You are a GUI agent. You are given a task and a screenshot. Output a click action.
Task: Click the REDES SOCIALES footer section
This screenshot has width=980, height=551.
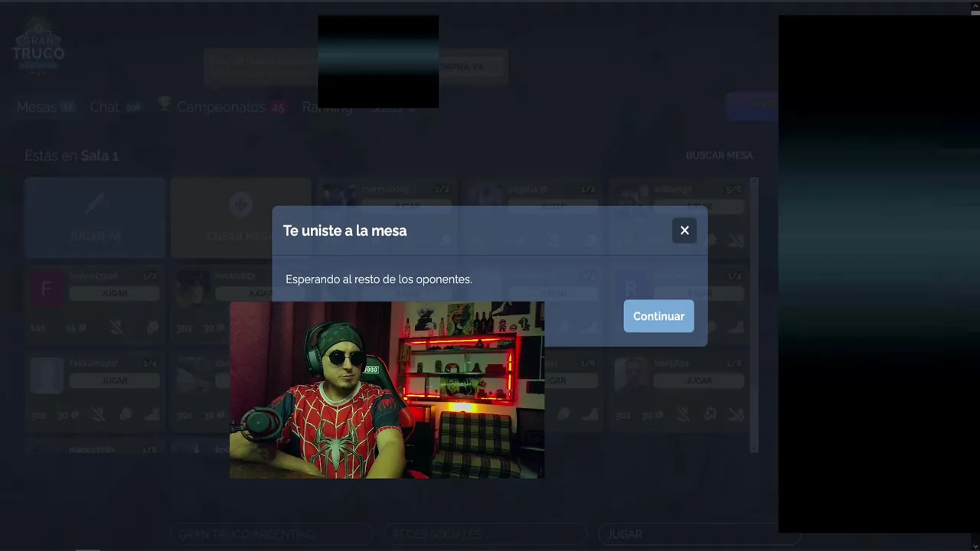485,534
